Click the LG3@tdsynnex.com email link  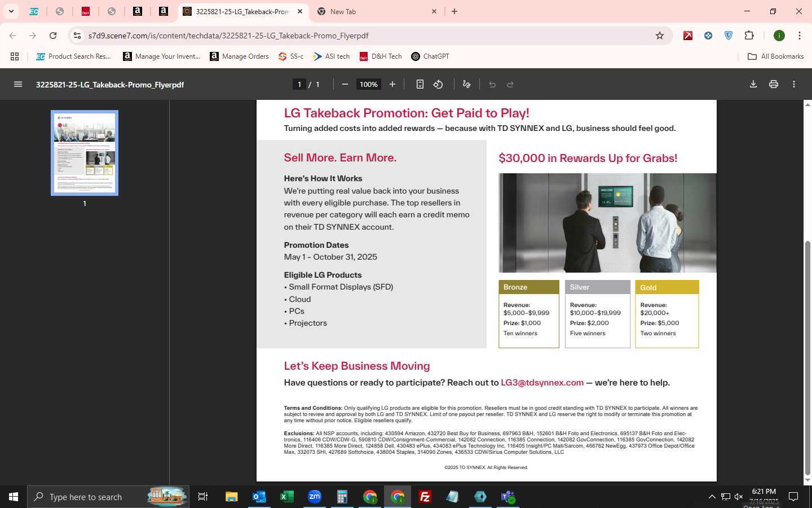click(542, 383)
